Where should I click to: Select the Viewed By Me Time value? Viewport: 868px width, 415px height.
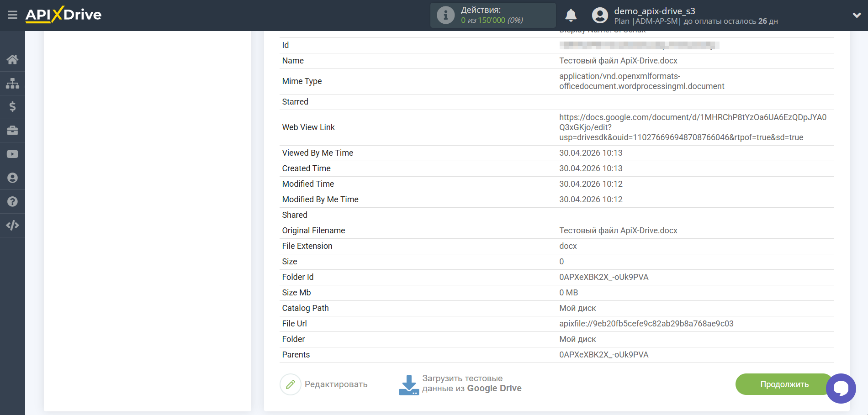click(x=591, y=153)
